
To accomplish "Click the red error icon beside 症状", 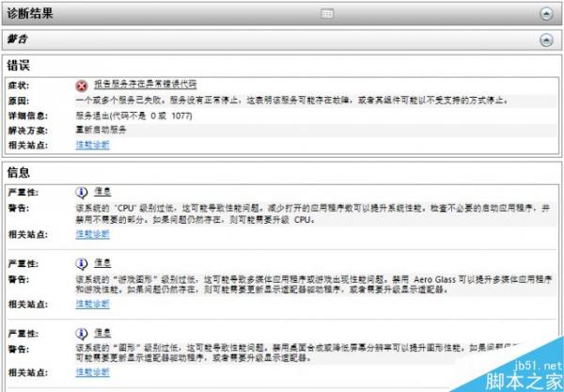I will click(82, 86).
